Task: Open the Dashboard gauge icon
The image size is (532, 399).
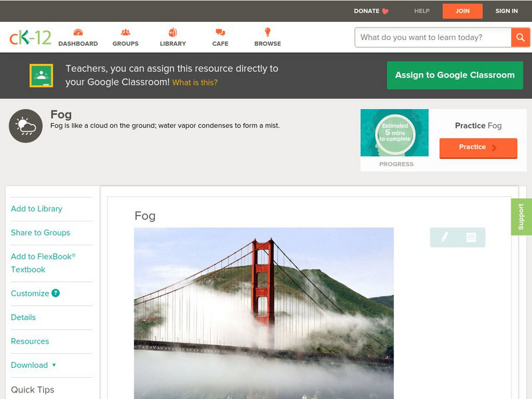Action: pos(78,32)
